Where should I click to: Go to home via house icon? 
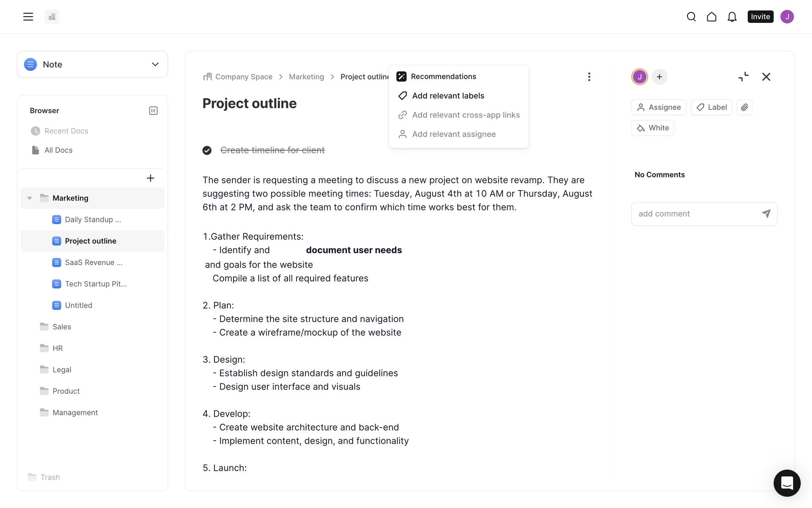coord(711,17)
